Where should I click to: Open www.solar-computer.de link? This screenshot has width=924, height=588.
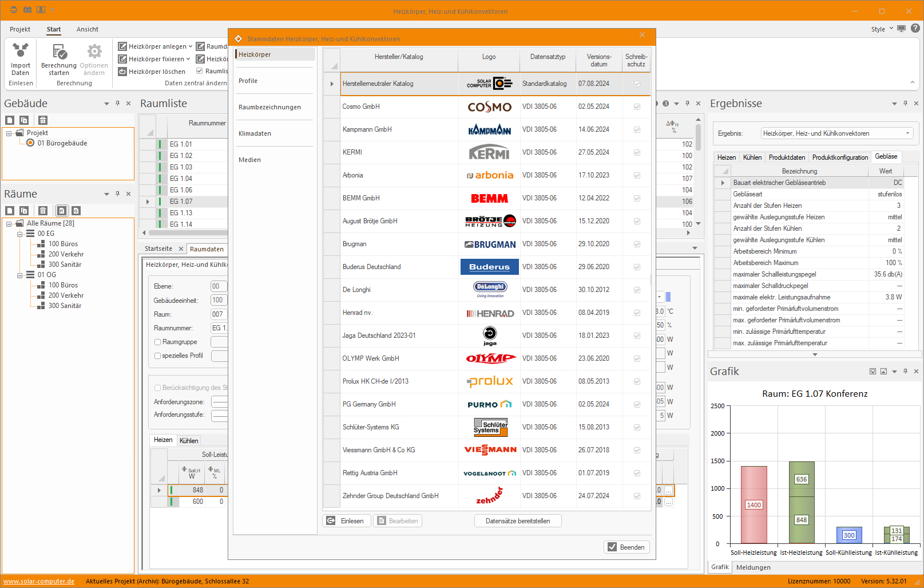(39, 581)
